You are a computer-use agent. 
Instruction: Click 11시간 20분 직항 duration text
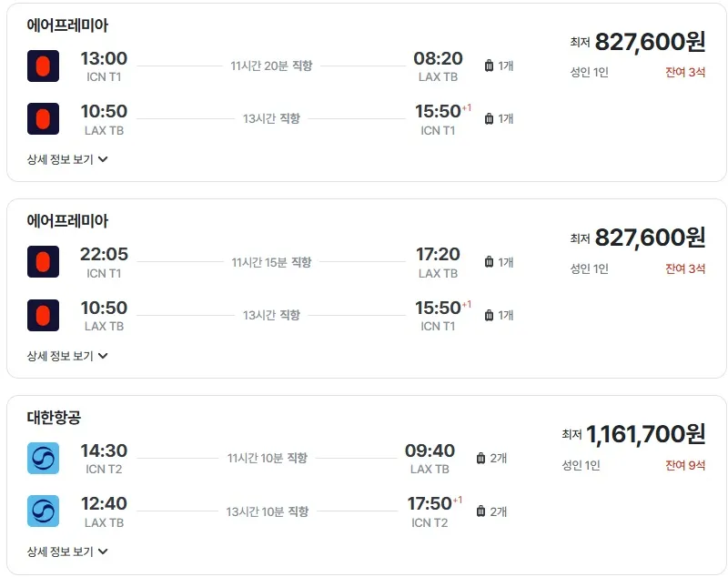point(271,66)
